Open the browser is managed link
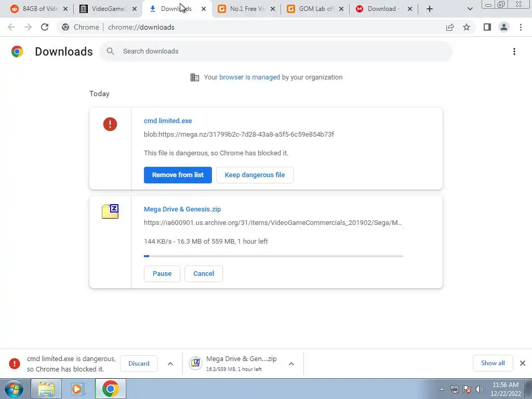Viewport: 532px width, 399px height. (249, 77)
